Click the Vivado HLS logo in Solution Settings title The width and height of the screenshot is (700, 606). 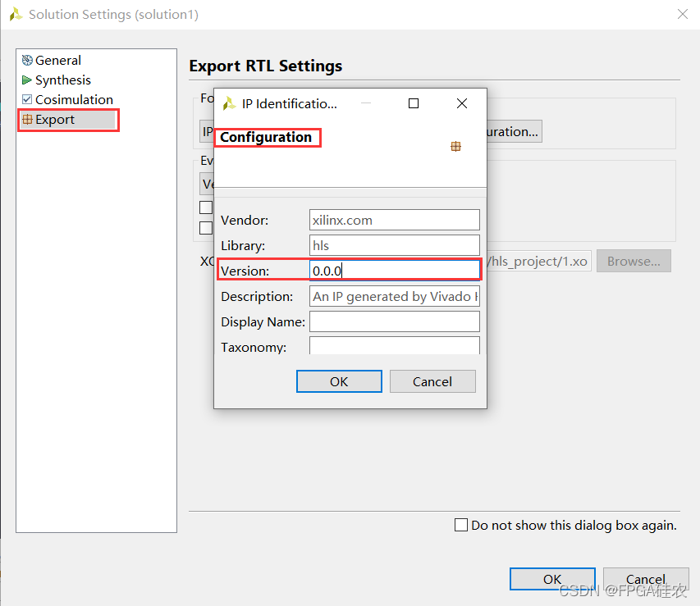coord(16,14)
